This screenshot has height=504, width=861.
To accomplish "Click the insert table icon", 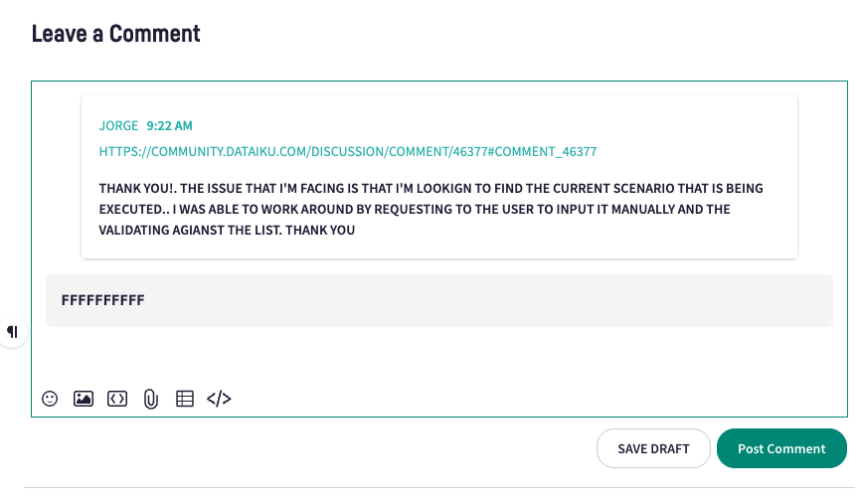I will [185, 399].
